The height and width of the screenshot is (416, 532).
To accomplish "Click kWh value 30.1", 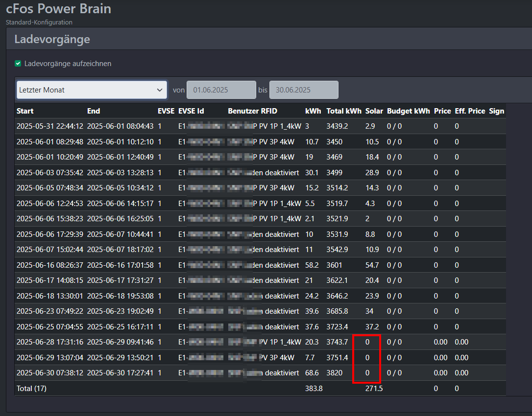I will point(312,173).
